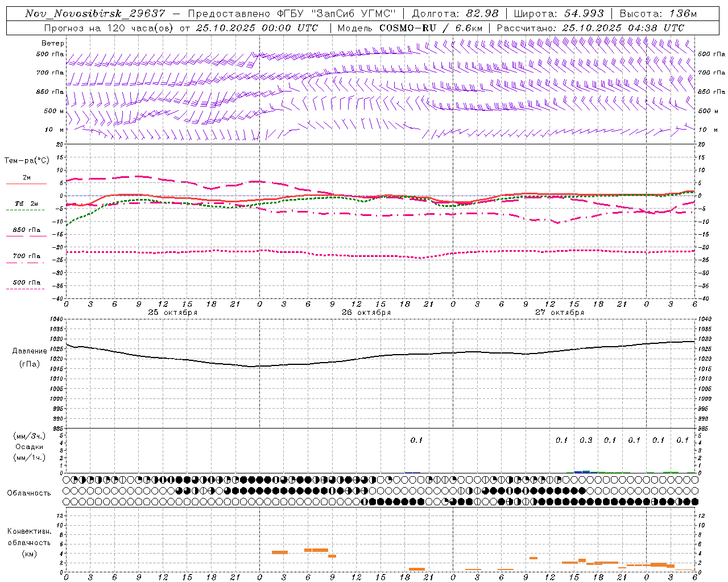The height and width of the screenshot is (582, 728).
Task: Click the 'Осадки' precipitation label
Action: (30, 447)
